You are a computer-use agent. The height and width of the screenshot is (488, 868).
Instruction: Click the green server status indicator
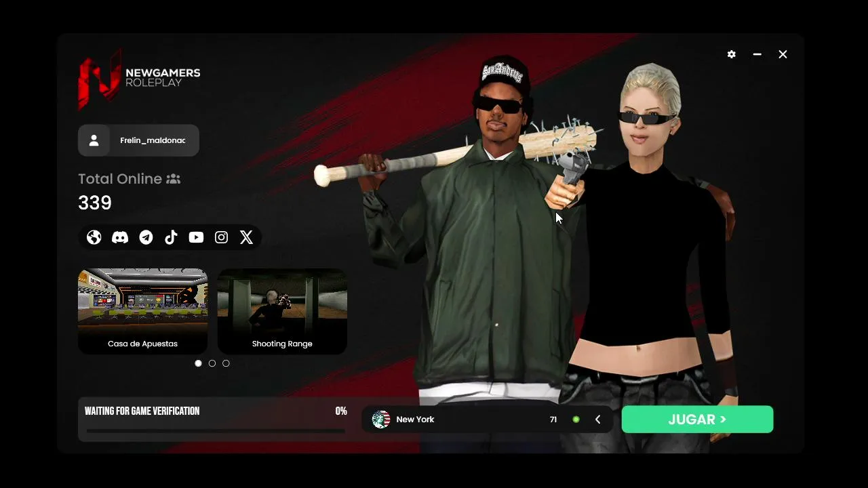(x=576, y=420)
